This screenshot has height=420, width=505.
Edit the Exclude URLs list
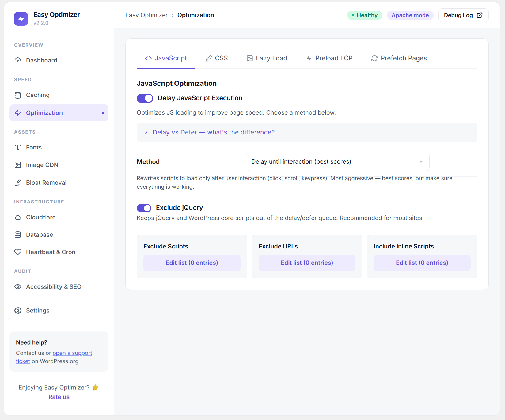307,263
